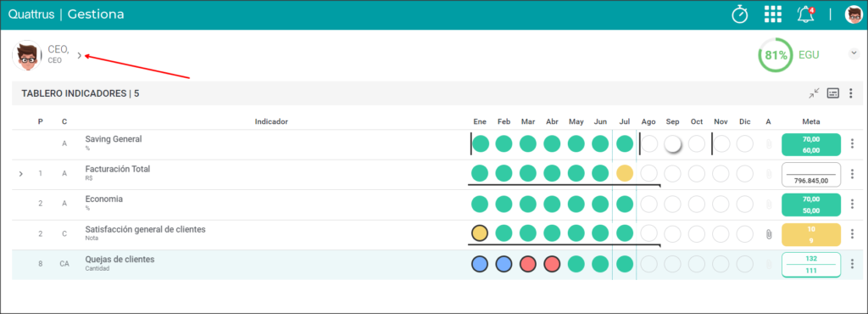The height and width of the screenshot is (314, 868).
Task: Open options menu for Satisfacción general row
Action: 852,233
